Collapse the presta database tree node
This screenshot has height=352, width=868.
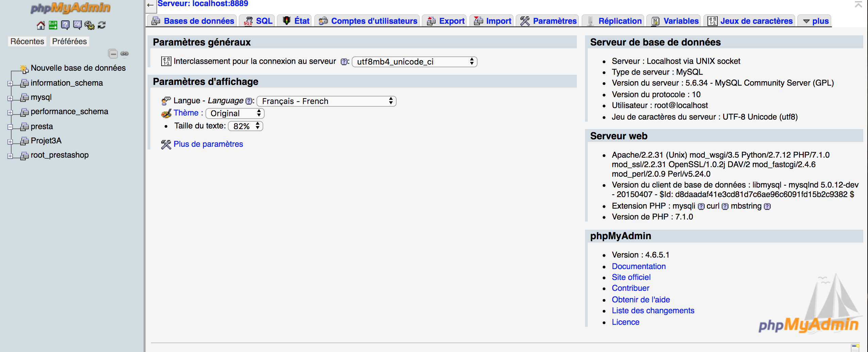click(10, 127)
